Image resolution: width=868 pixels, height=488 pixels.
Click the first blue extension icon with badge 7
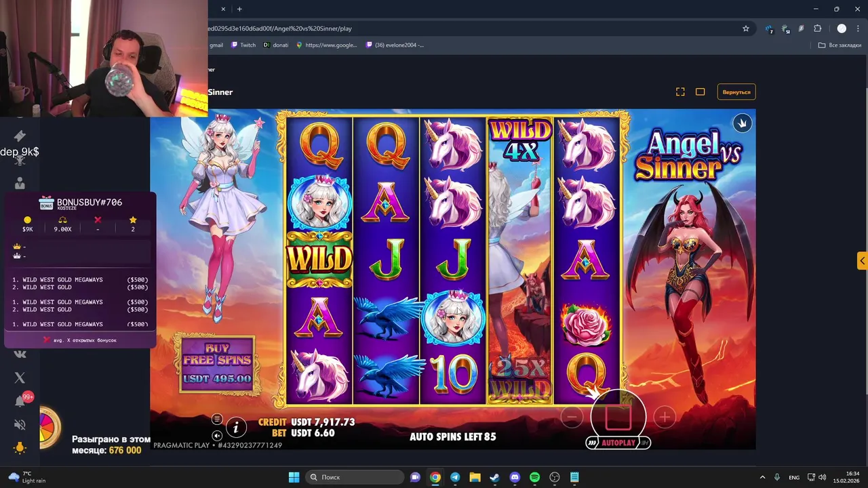tap(769, 28)
